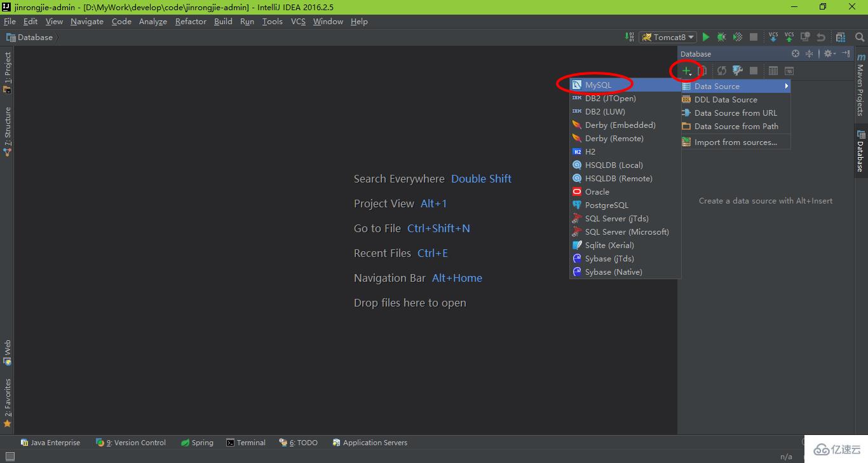Click VCS Update Project icon
This screenshot has width=868, height=463.
tap(773, 37)
